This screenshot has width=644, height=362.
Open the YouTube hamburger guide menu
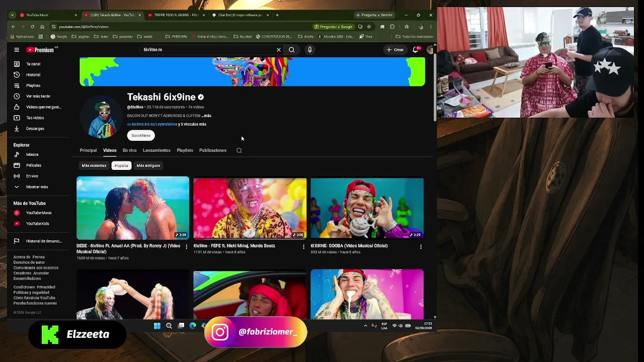point(17,50)
